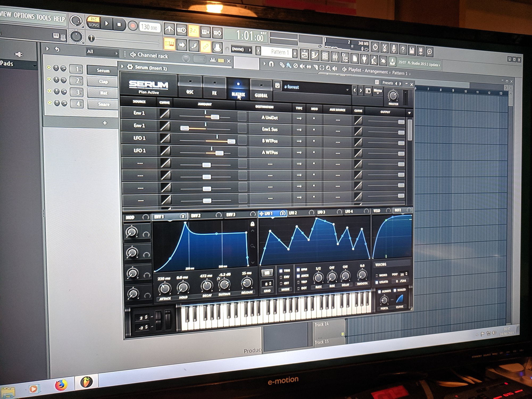Open the (none) snap selector dropdown
Screen dimensions: 532x399
tap(241, 49)
